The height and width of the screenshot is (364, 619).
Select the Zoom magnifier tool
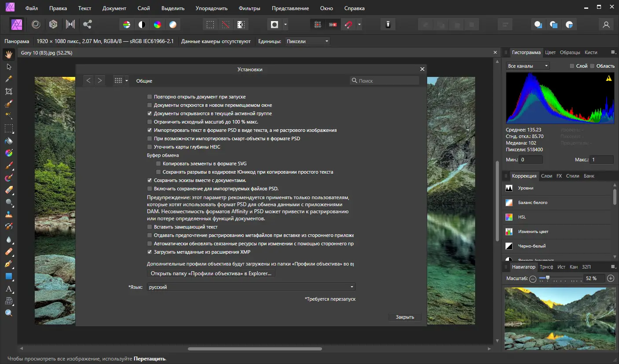tap(8, 313)
